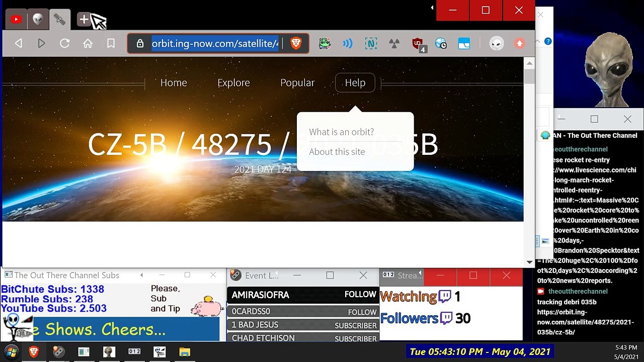This screenshot has width=644, height=362.
Task: Click the page scrollbar up arrow
Action: pos(529,63)
